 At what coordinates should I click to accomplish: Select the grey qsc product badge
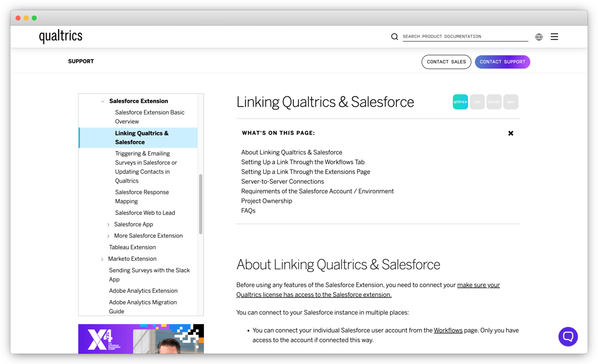(511, 102)
